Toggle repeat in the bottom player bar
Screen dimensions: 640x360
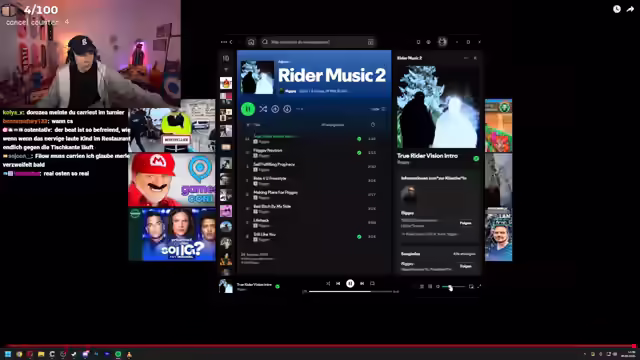click(x=372, y=283)
